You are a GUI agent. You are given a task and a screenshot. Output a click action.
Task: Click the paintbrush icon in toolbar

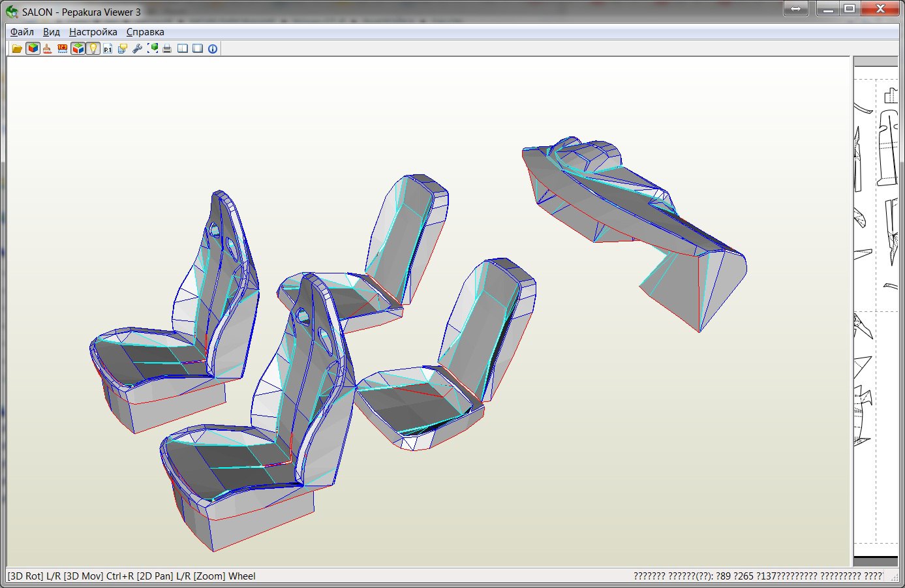(48, 49)
